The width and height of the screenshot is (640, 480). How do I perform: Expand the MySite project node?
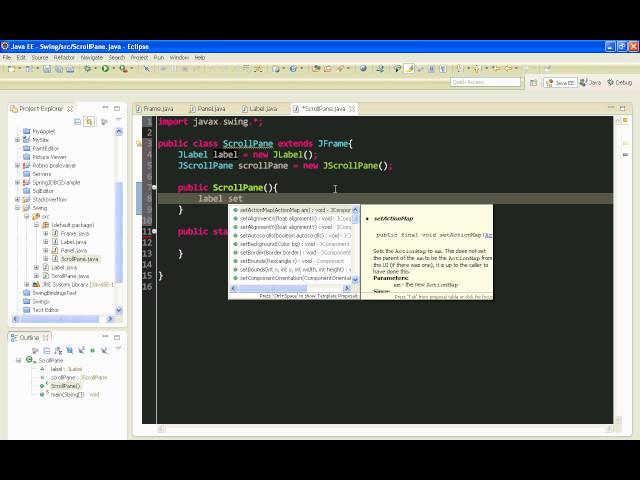pyautogui.click(x=18, y=140)
